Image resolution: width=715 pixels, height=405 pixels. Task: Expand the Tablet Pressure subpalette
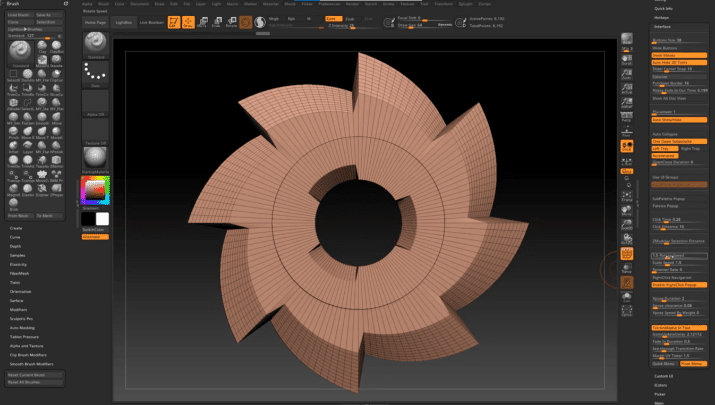pyautogui.click(x=24, y=337)
